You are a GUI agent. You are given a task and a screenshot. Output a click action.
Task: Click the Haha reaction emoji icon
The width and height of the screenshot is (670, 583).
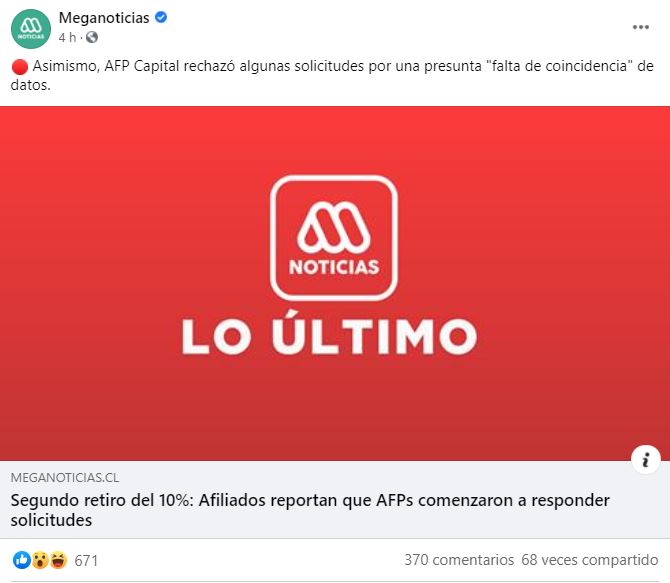coord(59,560)
